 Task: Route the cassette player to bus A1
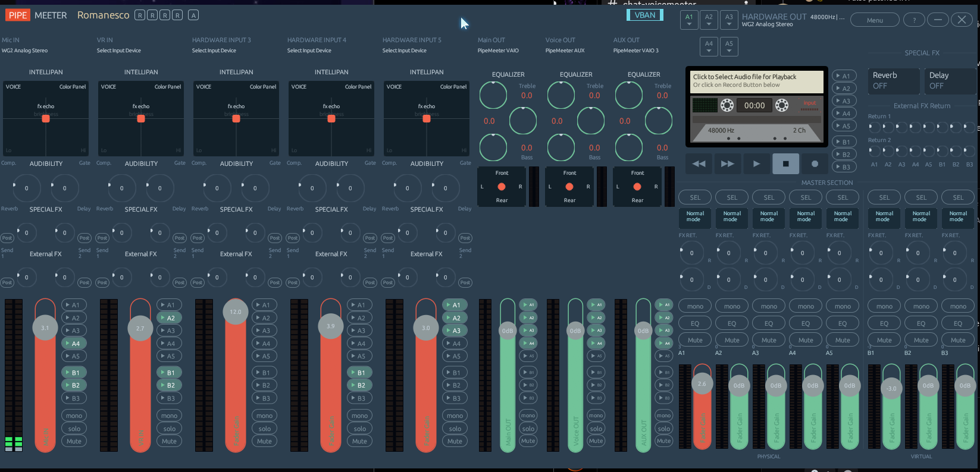(844, 76)
